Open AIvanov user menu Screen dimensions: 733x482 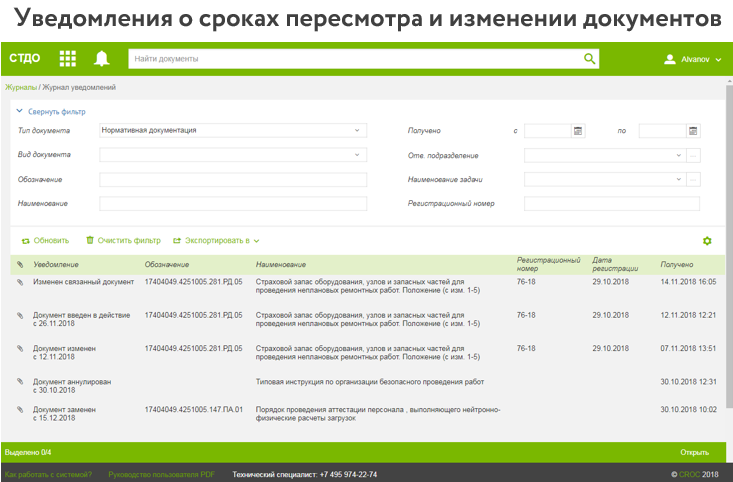(693, 59)
